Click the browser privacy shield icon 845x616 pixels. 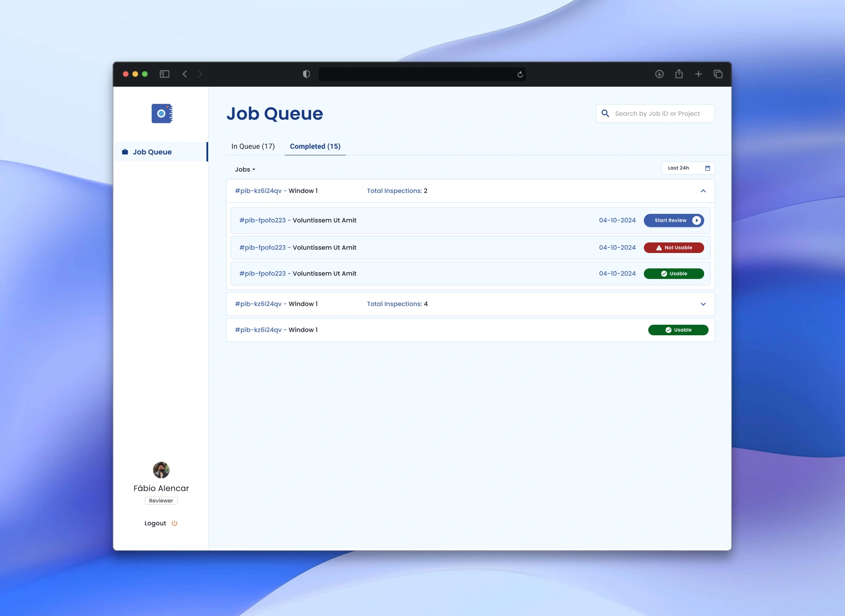pyautogui.click(x=306, y=74)
